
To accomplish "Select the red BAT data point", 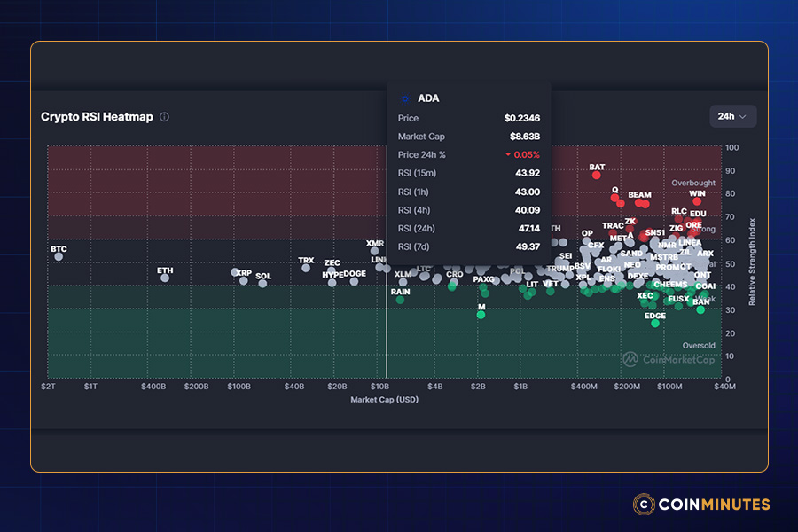I will (x=597, y=176).
